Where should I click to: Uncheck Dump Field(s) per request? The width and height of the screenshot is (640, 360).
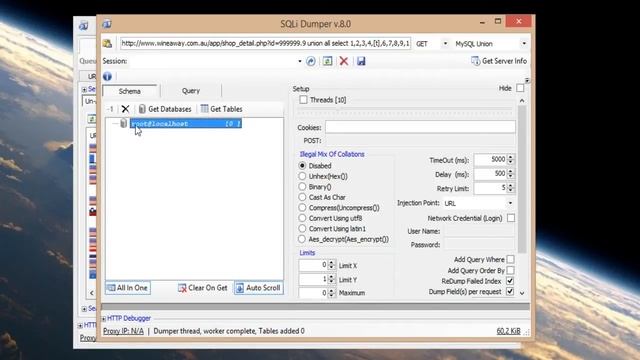[510, 292]
